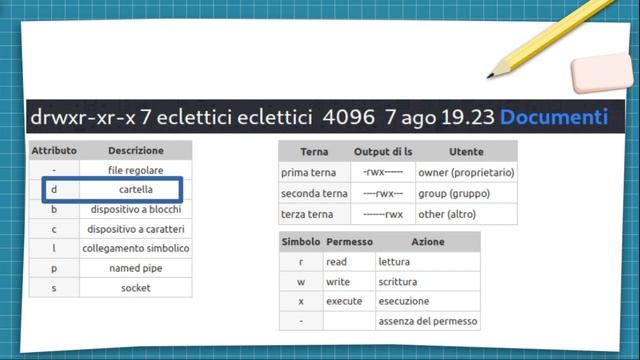The width and height of the screenshot is (640, 360).
Task: Click the '-' symbol beside assenza del permesso
Action: point(301,321)
